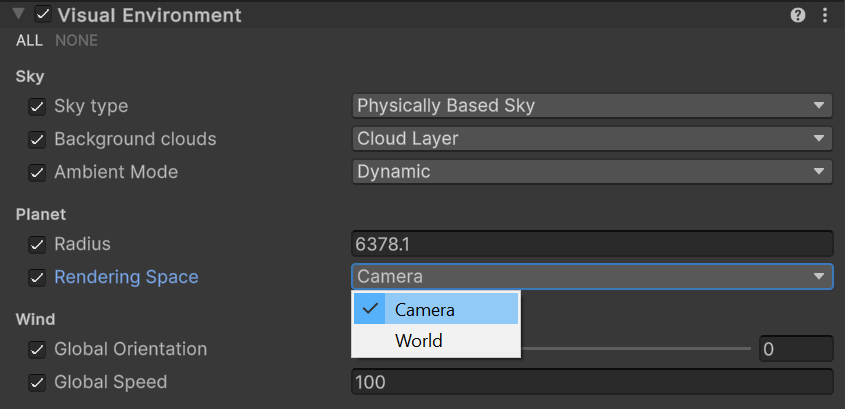Toggle the Radius override checkbox

[37, 244]
